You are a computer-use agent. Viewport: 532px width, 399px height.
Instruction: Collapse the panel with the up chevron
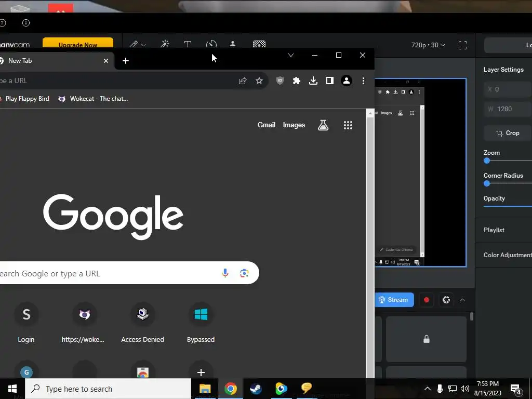point(462,300)
